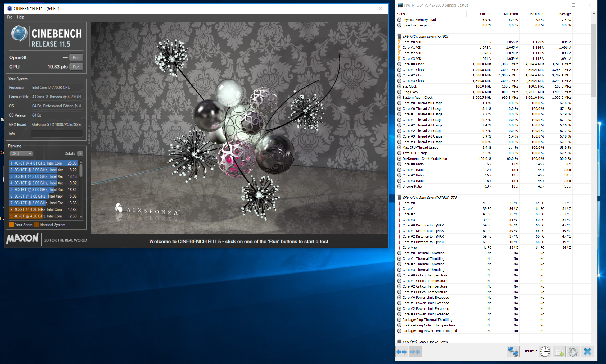This screenshot has width=606, height=364.
Task: Expand ranking Details arrow button
Action: tap(80, 154)
